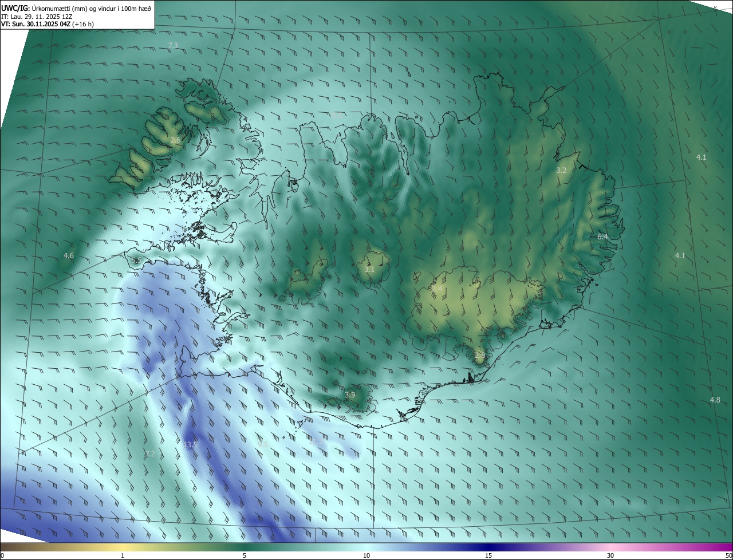Screen dimensions: 733x560
Task: Click the 3.2 value label on the map
Action: 561,170
